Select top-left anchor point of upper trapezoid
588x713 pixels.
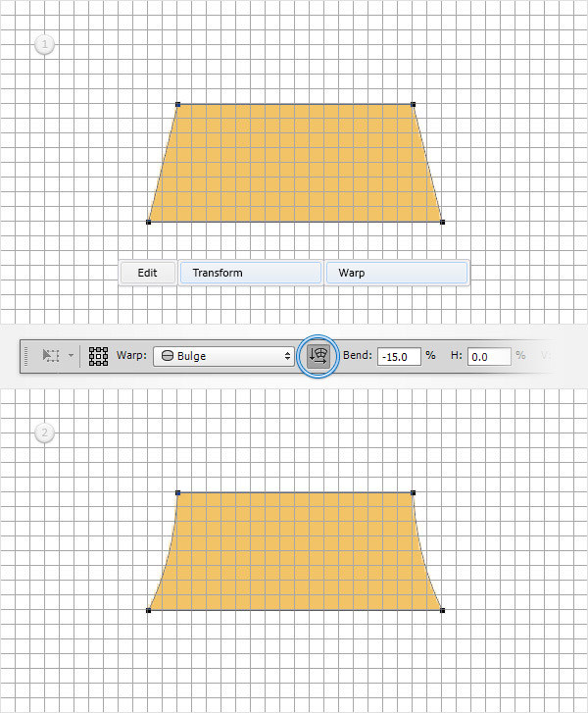tap(177, 103)
